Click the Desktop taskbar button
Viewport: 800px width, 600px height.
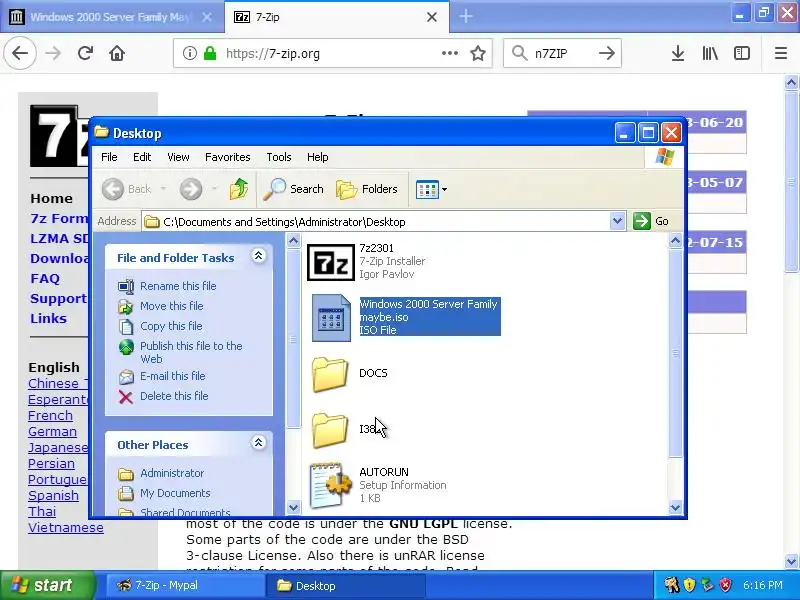(x=346, y=585)
